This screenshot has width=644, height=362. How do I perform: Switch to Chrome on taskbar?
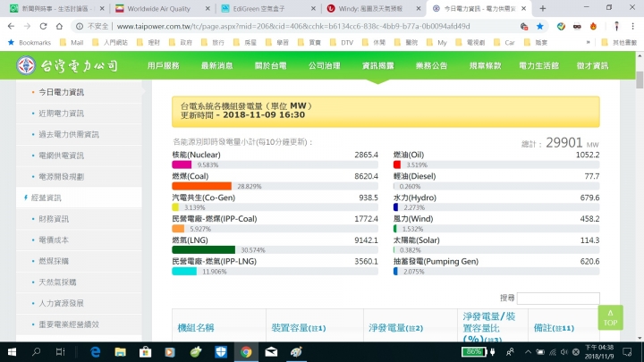click(246, 352)
